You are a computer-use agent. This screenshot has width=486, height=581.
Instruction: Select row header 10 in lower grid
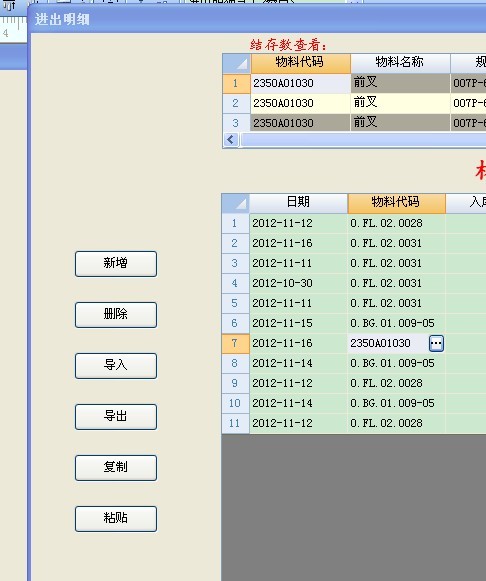point(236,404)
